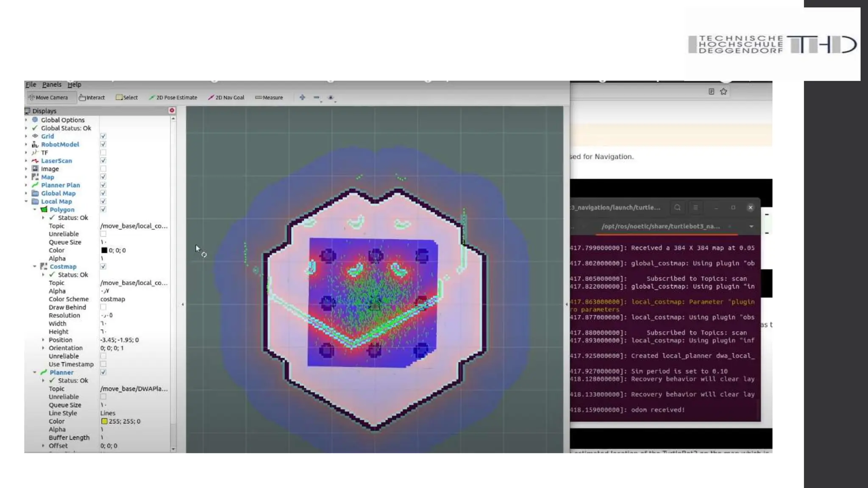Click the terminal search button
The width and height of the screenshot is (868, 488).
(x=677, y=208)
